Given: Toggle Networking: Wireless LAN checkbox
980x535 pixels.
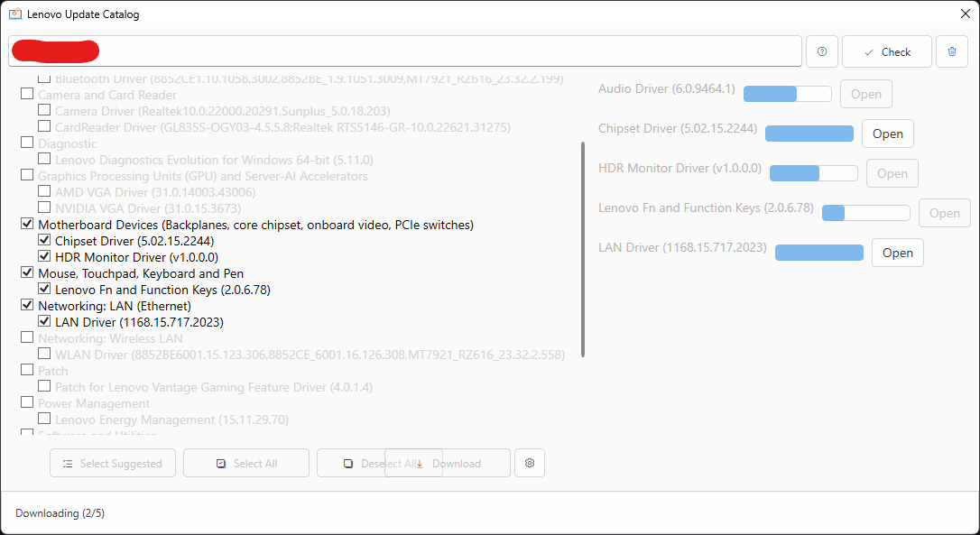Looking at the screenshot, I should (27, 337).
